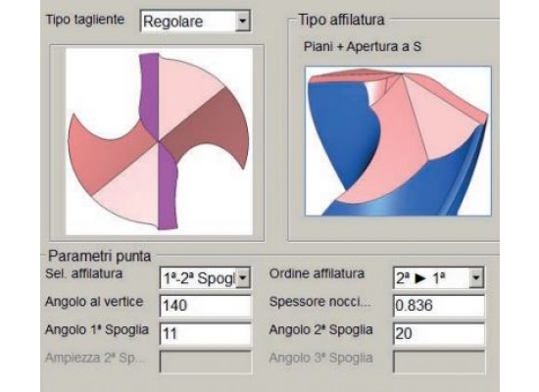Expand the Sel. affilatura dropdown arrow
539x392 pixels.
click(243, 277)
